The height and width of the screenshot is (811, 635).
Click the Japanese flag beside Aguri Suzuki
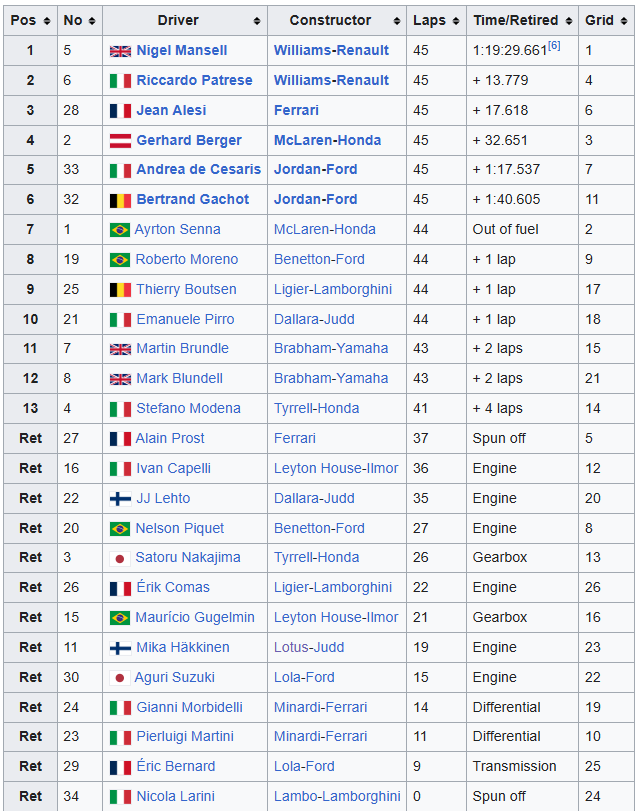pos(120,678)
